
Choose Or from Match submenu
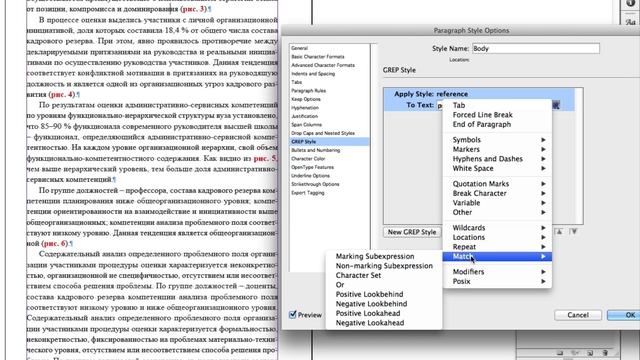tap(384, 285)
